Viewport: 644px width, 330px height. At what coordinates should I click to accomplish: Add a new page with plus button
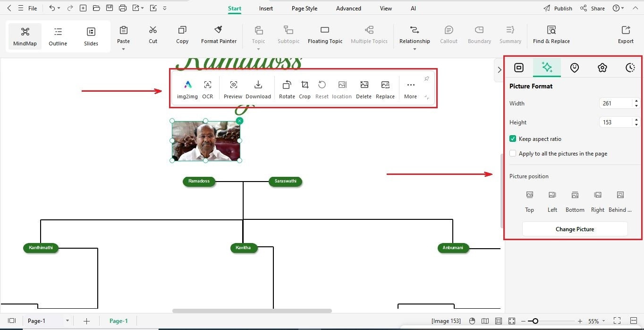click(86, 321)
